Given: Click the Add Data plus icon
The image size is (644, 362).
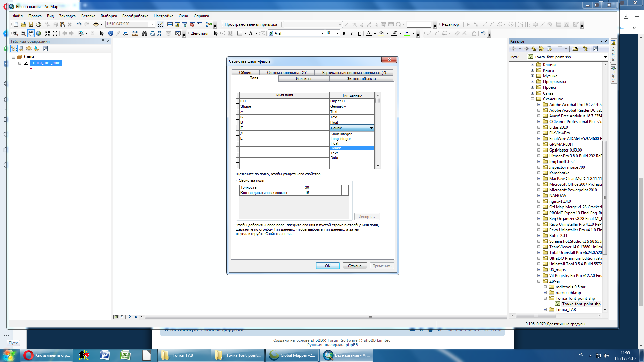Looking at the screenshot, I should tap(96, 24).
